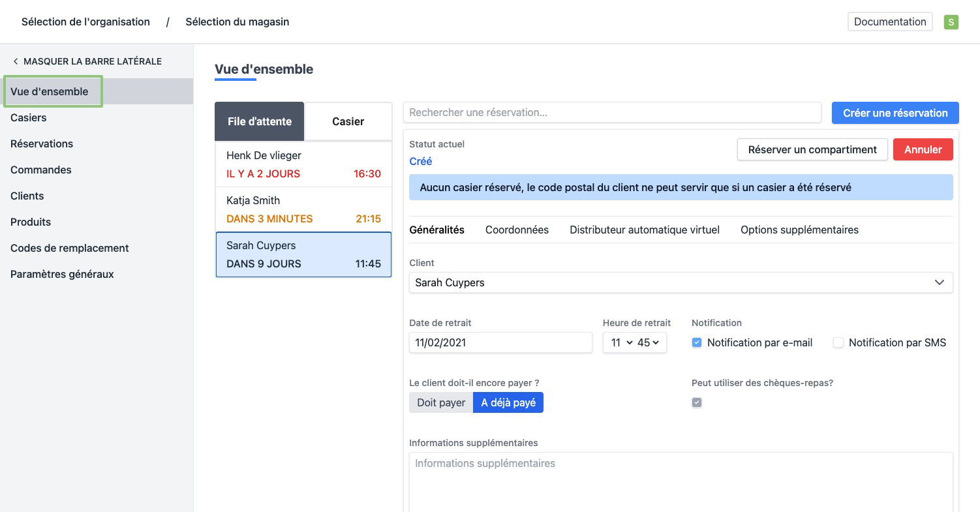Click Réserver un compartiment button

[x=812, y=149]
